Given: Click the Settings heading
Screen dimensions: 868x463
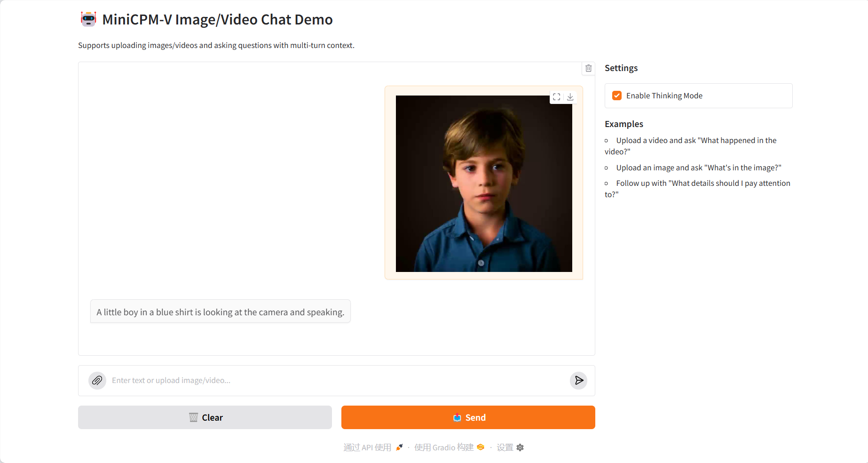Looking at the screenshot, I should [621, 68].
